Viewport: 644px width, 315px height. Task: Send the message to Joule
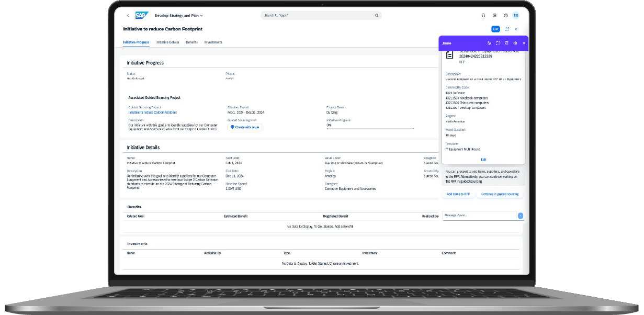click(520, 216)
